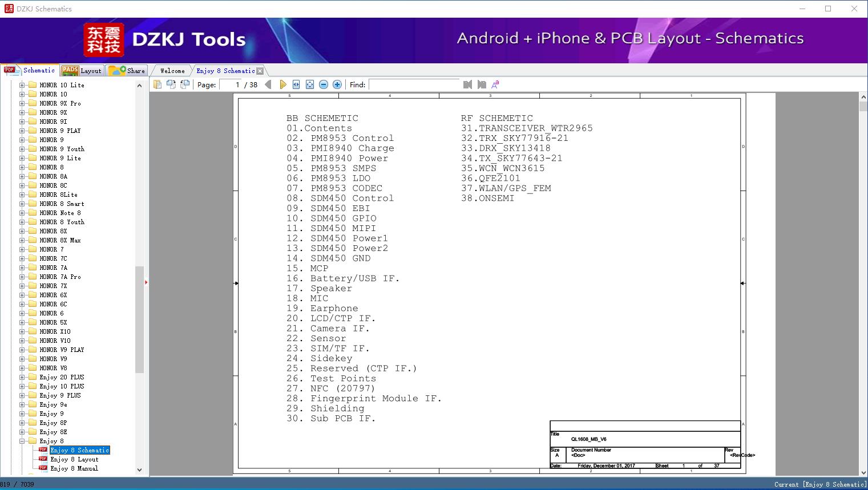Expand the Enjoy 9e folder
868x490 pixels.
(22, 404)
